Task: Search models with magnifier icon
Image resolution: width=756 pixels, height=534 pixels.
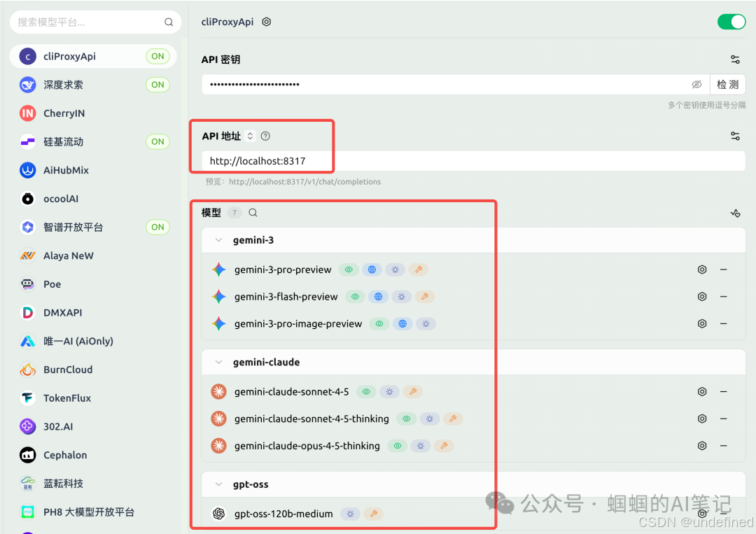Action: pos(253,213)
